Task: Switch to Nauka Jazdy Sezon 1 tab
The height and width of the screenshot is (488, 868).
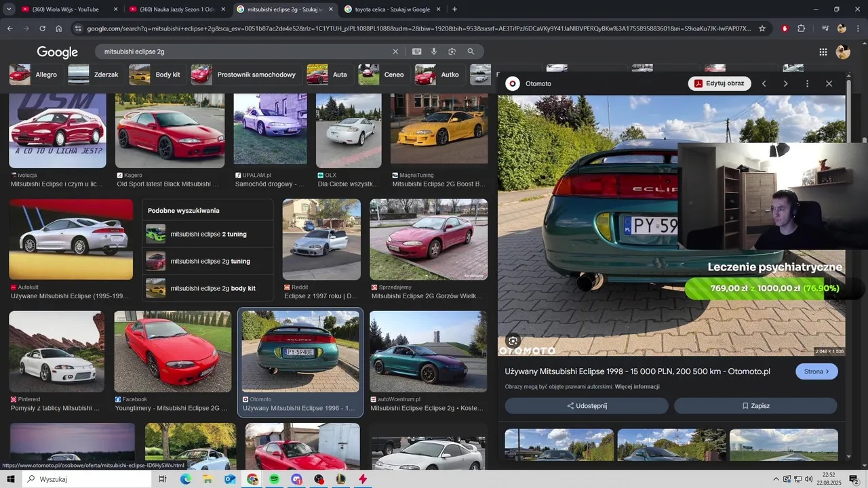Action: click(177, 9)
